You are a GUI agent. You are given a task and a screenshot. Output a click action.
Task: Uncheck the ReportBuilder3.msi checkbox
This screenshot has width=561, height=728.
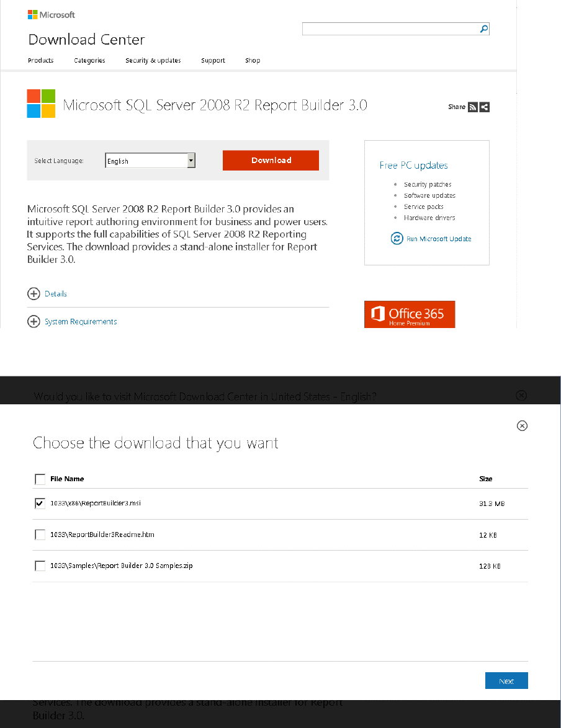click(40, 504)
